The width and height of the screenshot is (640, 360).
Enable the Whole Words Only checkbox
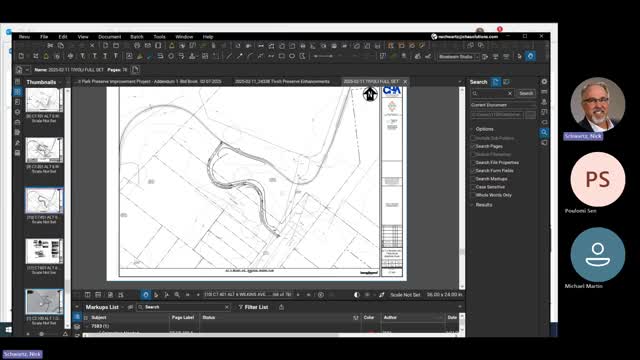pyautogui.click(x=473, y=195)
